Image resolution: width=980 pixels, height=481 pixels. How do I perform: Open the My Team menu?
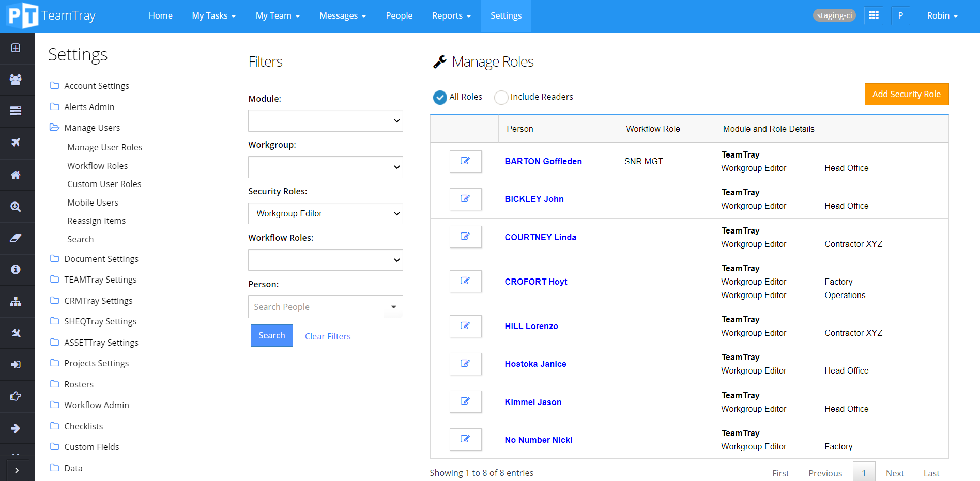278,16
